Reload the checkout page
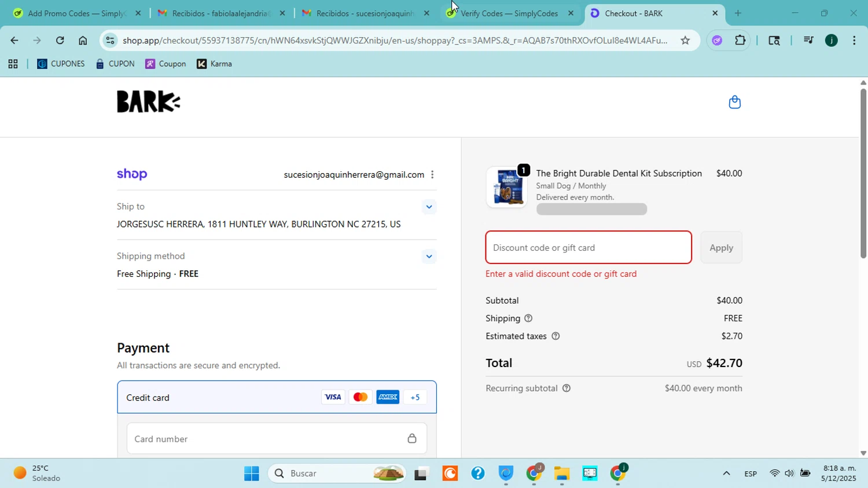868x488 pixels. (x=60, y=40)
